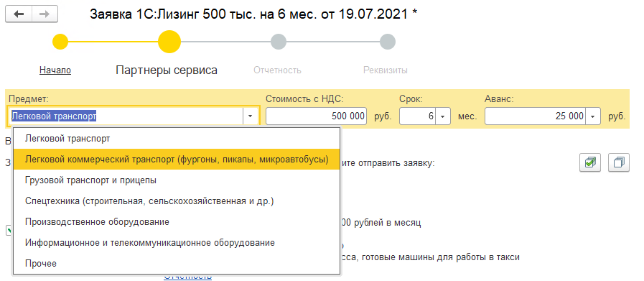Check all partners with the green checkmark icon
Image resolution: width=644 pixels, height=281 pixels.
590,163
